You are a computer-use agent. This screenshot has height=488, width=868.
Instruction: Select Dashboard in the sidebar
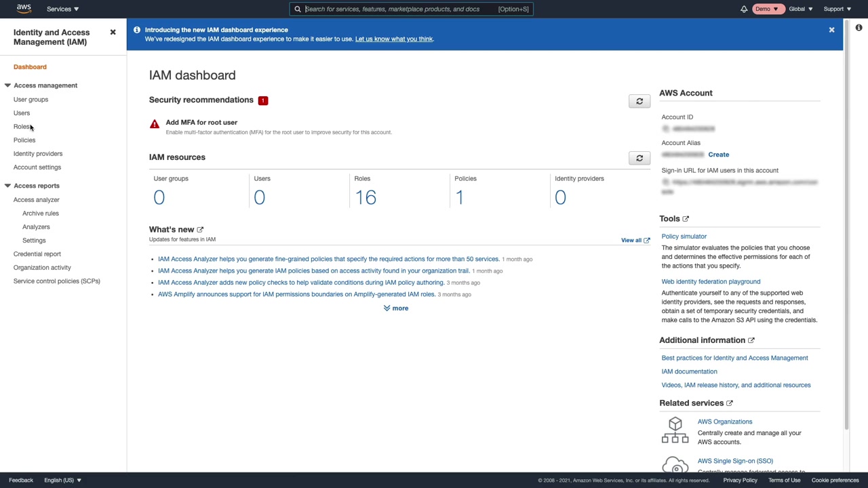click(30, 67)
